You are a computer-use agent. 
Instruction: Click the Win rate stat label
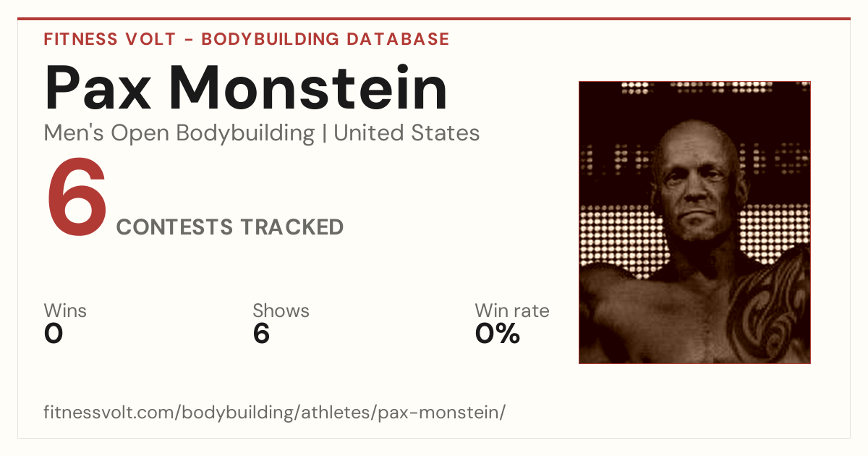512,311
